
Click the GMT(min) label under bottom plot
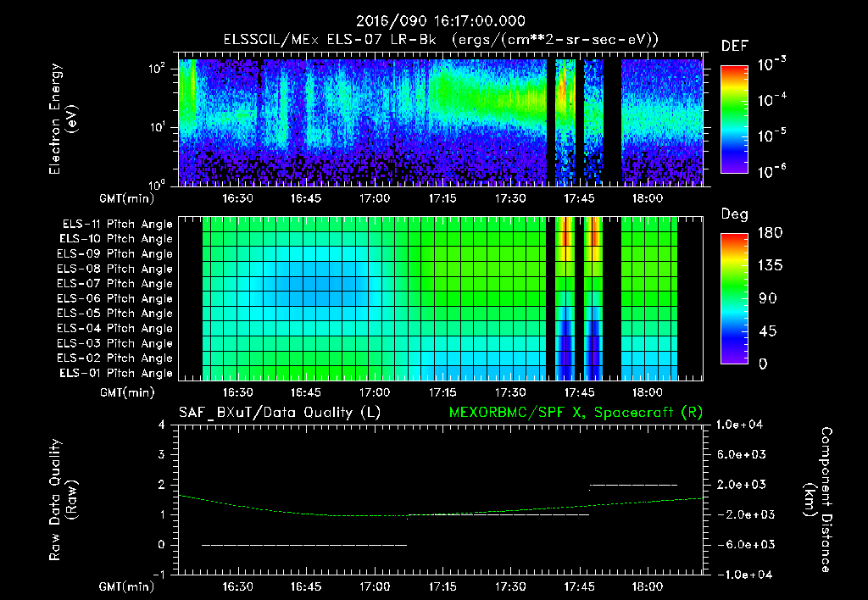click(x=126, y=586)
